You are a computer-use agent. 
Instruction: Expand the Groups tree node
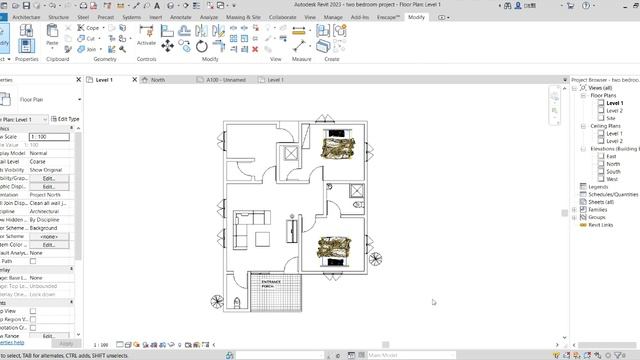[574, 218]
